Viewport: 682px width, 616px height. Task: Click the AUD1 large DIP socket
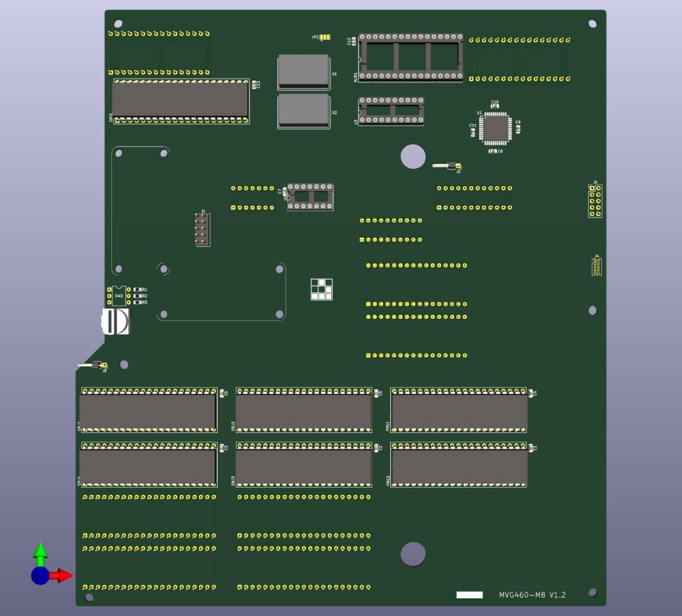[410, 57]
